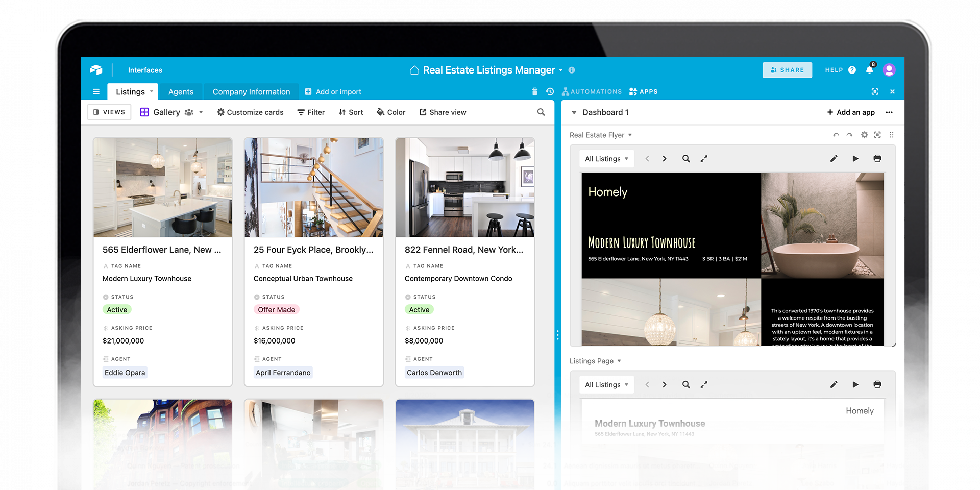Open the All Listings dropdown in Real Estate Flyer
Image resolution: width=980 pixels, height=490 pixels.
click(x=606, y=159)
